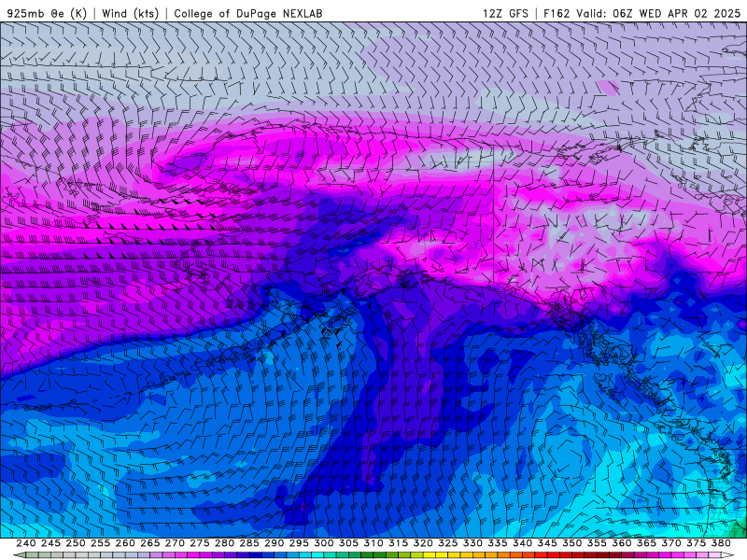Click the 245 value on color scale
Viewport: 747px width, 560px height.
coord(50,543)
